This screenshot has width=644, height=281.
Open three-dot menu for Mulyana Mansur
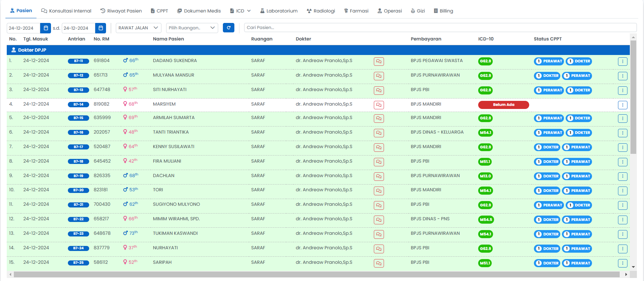click(622, 76)
